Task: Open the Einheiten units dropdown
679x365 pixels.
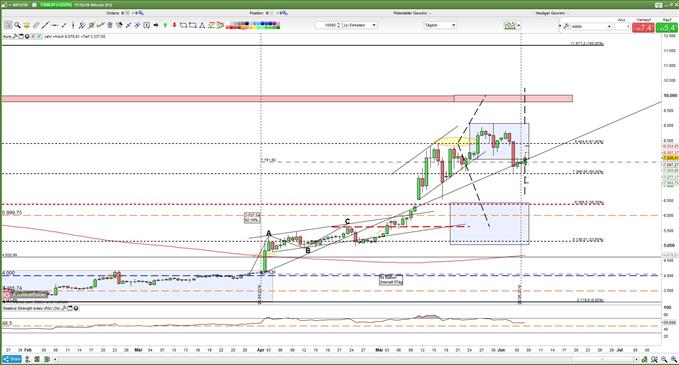Action: [x=359, y=25]
